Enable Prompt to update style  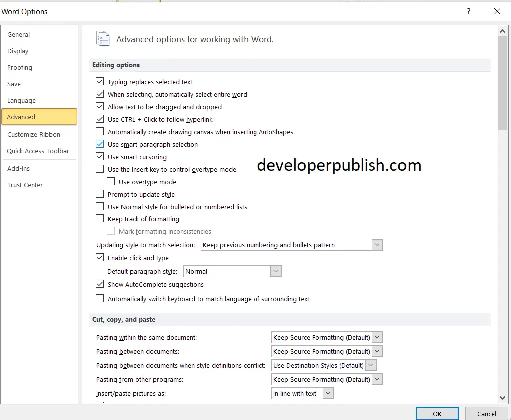coord(100,194)
